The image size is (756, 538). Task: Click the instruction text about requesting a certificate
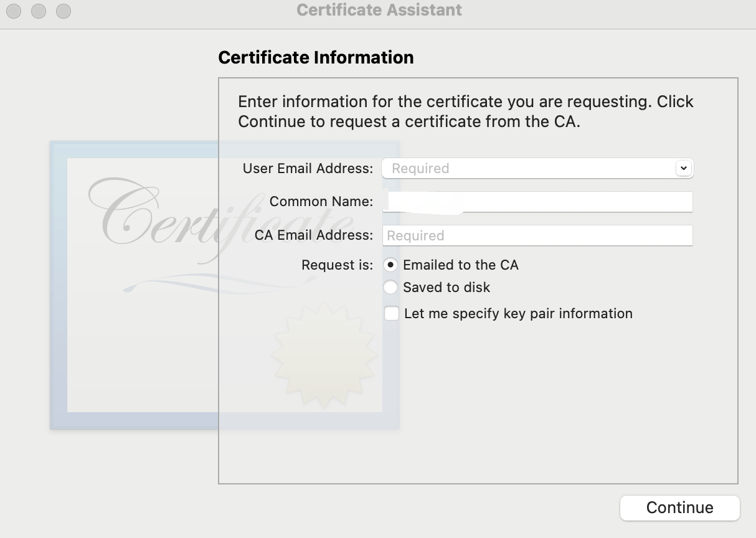(x=466, y=111)
